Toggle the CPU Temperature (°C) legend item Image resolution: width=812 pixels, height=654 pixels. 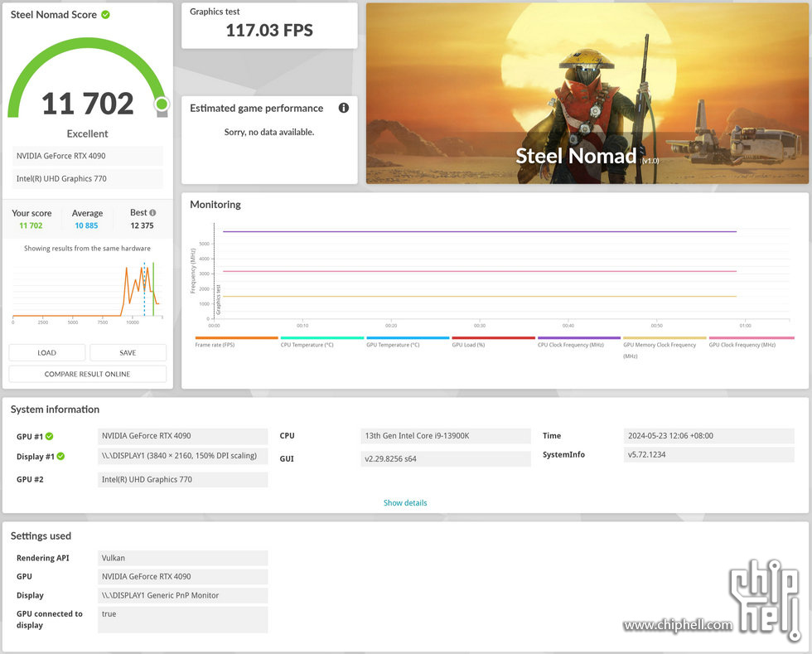[x=321, y=342]
